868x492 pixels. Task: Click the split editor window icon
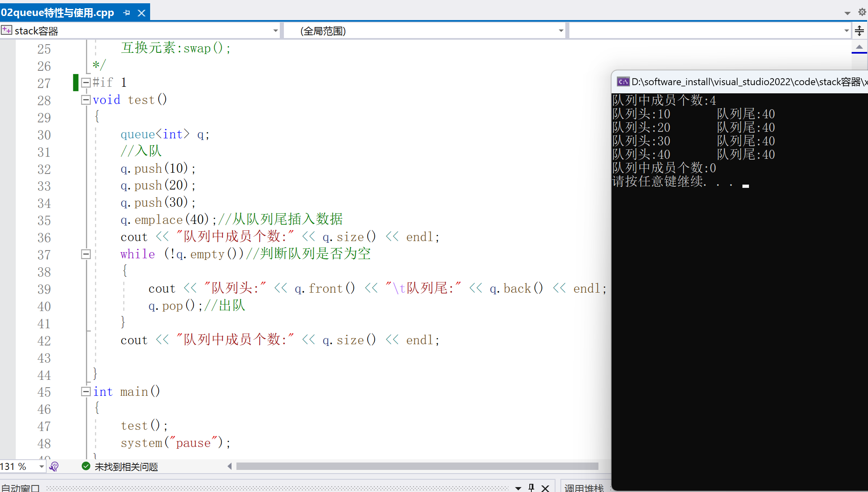coord(859,31)
